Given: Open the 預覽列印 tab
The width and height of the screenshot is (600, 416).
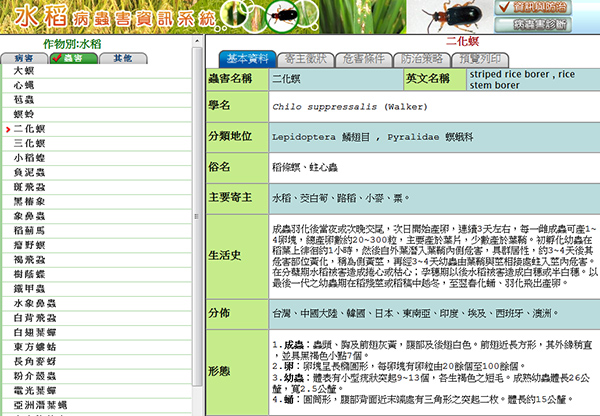Looking at the screenshot, I should (480, 59).
